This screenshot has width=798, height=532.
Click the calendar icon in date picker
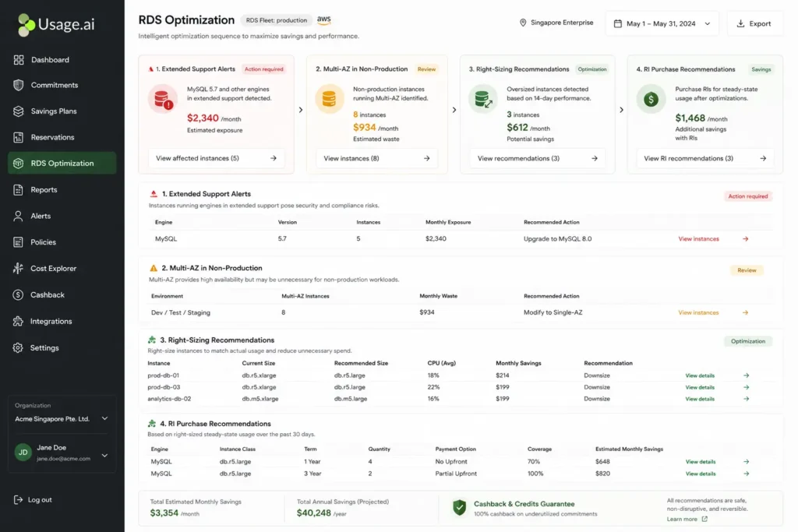point(618,23)
